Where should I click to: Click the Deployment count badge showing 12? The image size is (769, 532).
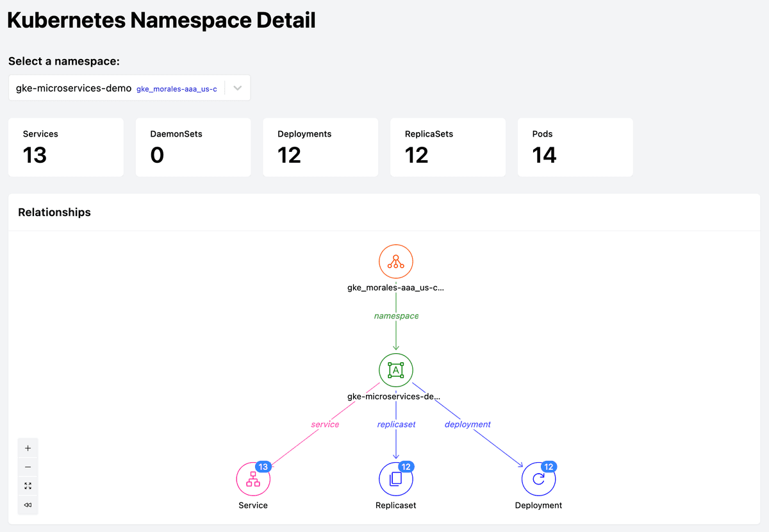(x=549, y=467)
